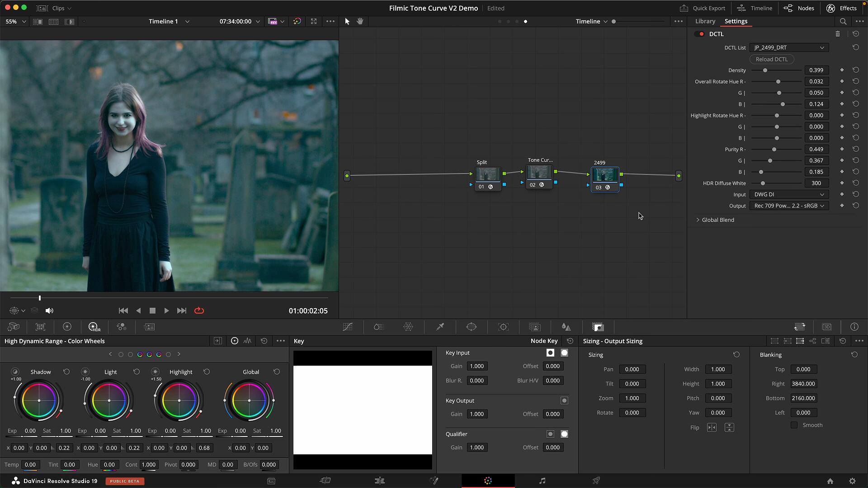
Task: Open HDR color wheels palette
Action: (94, 327)
